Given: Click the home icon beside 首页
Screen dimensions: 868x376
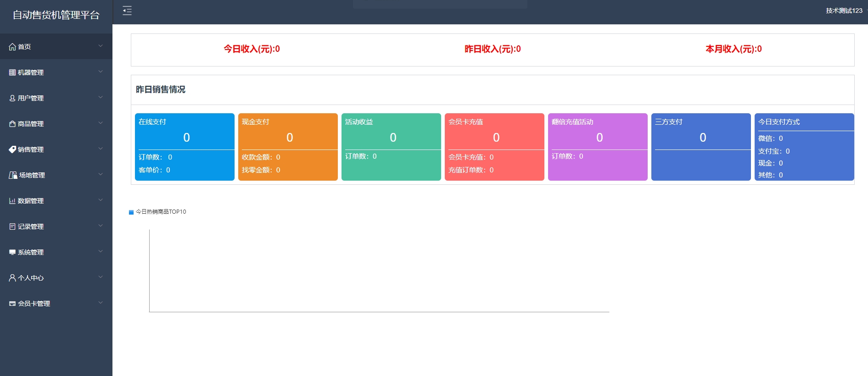Looking at the screenshot, I should (x=12, y=47).
